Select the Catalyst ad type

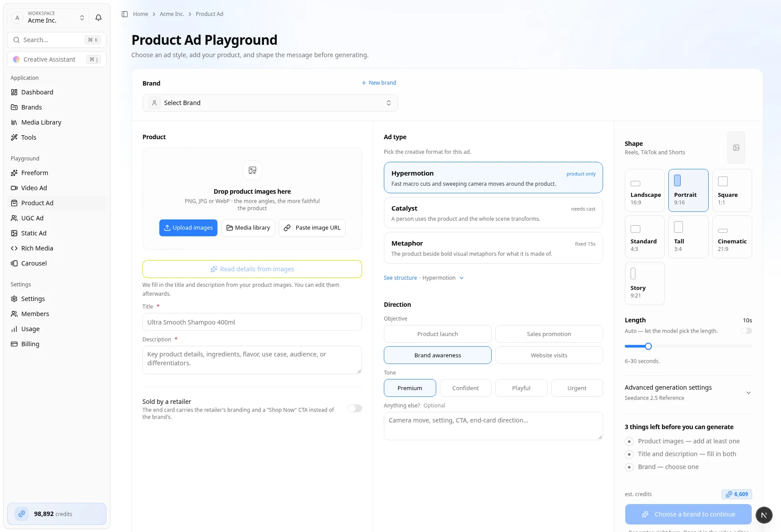coord(493,213)
